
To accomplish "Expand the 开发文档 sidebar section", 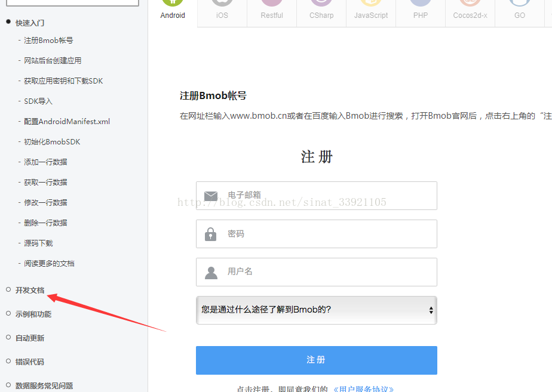I will [30, 291].
